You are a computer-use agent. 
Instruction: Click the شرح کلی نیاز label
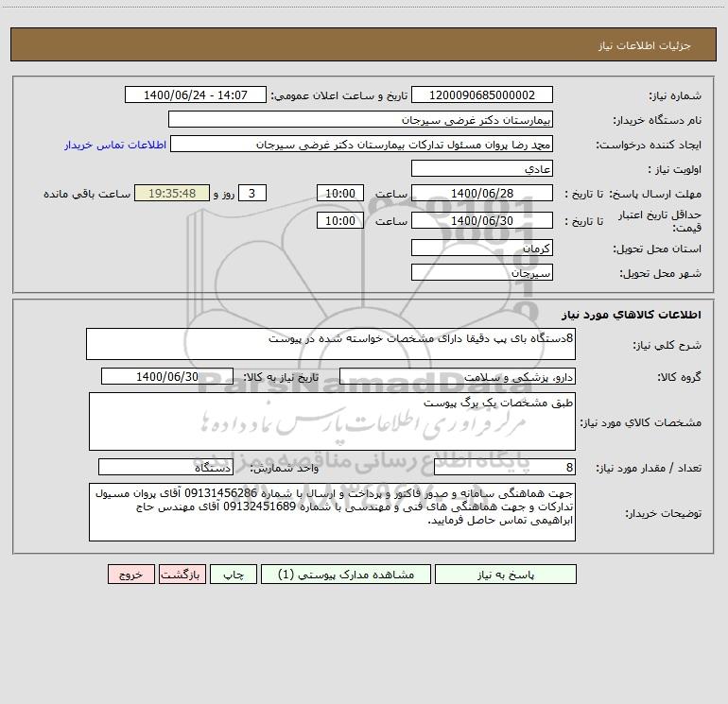[x=667, y=345]
